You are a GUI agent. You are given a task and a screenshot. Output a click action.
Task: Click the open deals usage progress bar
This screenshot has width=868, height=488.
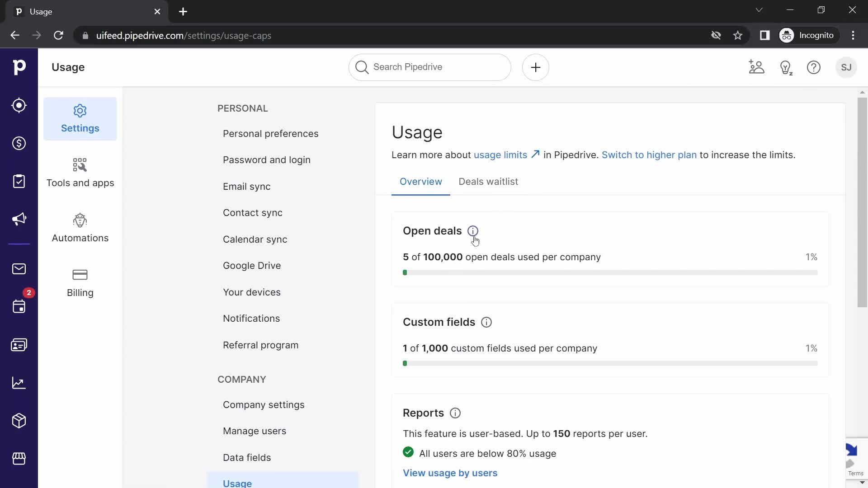coord(610,273)
